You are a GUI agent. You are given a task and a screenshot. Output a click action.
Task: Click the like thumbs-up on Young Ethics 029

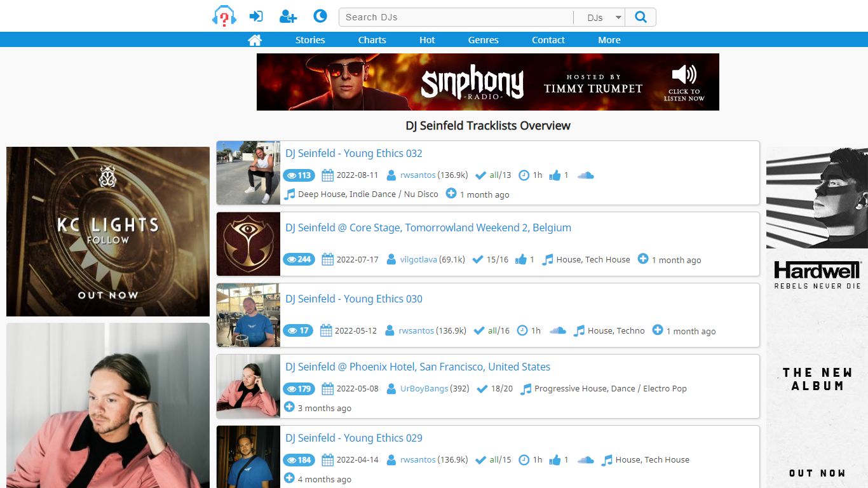[555, 460]
